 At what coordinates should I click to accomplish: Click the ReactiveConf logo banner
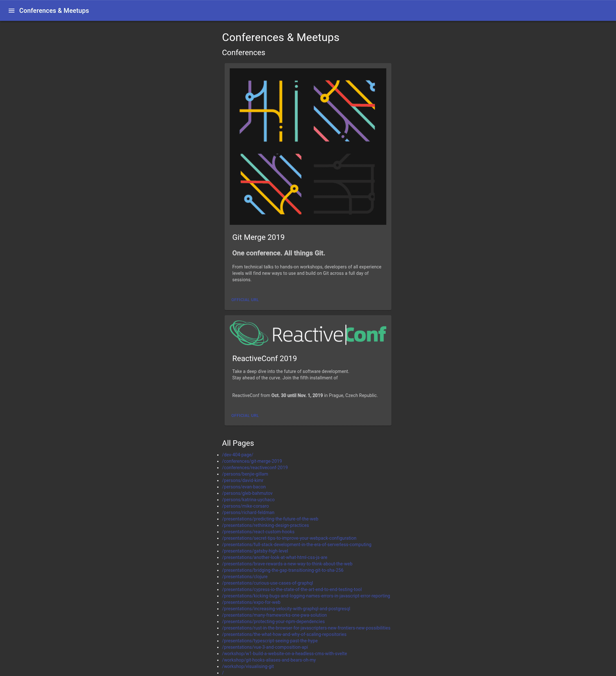[x=308, y=334]
